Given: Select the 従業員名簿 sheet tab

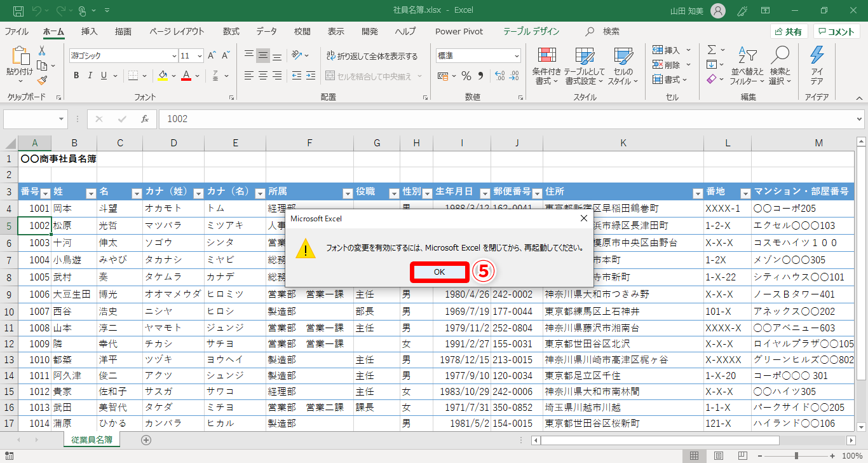Looking at the screenshot, I should [x=92, y=439].
